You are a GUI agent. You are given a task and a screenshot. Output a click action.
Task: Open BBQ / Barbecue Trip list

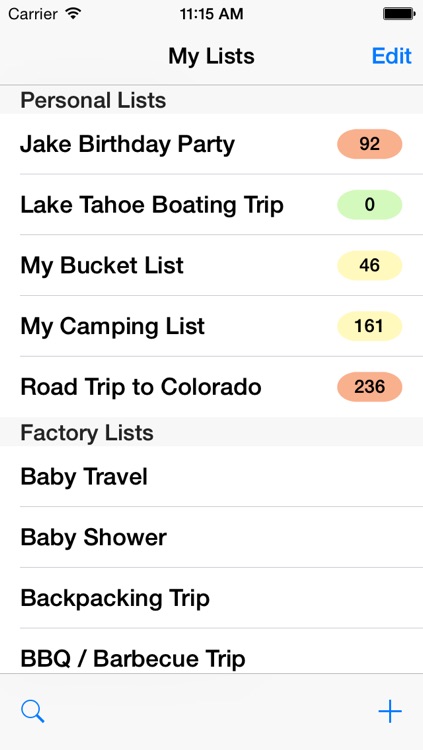212,651
